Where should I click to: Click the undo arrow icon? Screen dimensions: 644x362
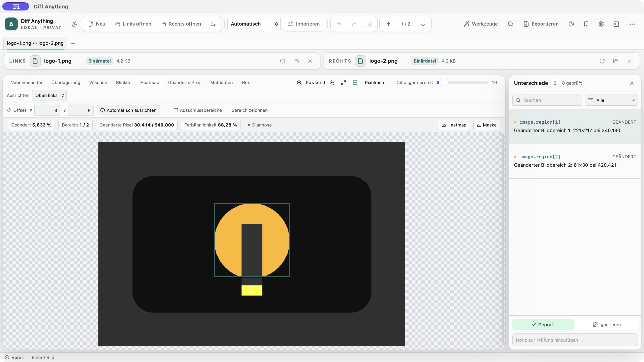coord(339,24)
